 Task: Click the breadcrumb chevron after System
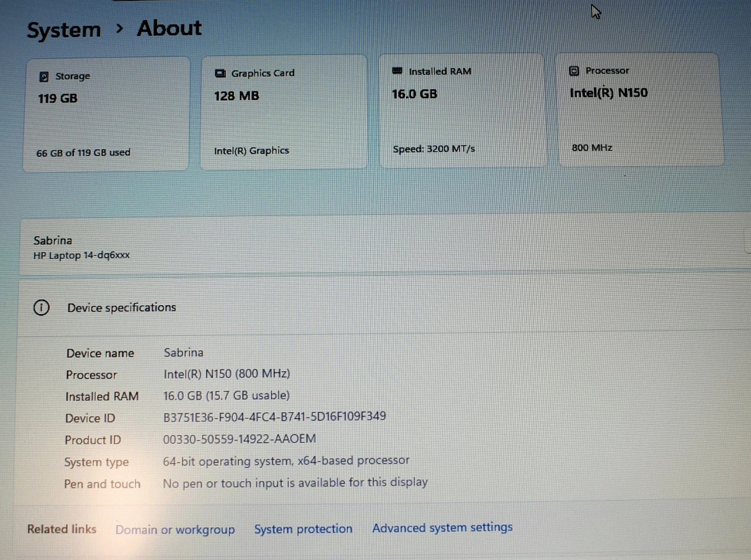(120, 29)
